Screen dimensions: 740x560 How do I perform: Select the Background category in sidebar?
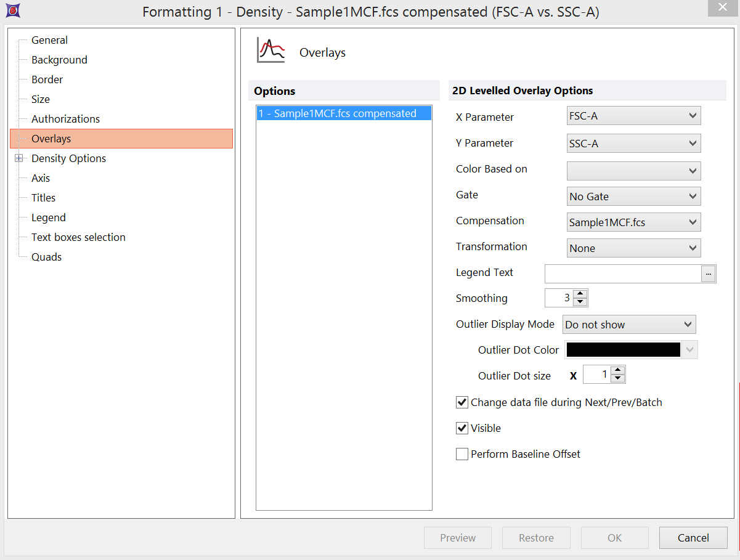tap(59, 60)
